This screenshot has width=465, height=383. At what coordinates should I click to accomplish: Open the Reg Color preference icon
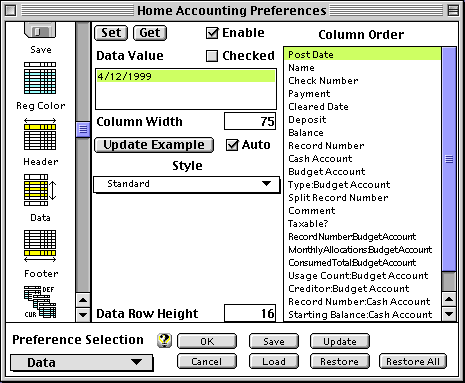point(40,78)
